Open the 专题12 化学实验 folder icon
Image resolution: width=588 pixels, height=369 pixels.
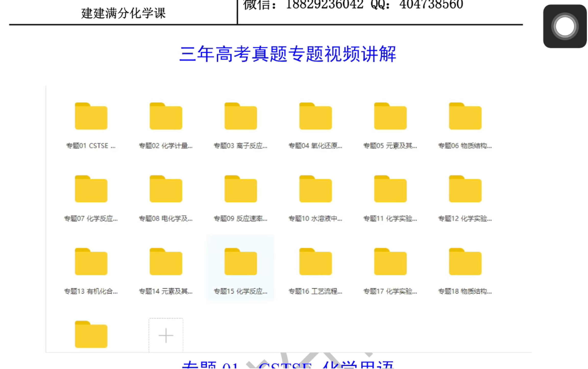coord(465,189)
